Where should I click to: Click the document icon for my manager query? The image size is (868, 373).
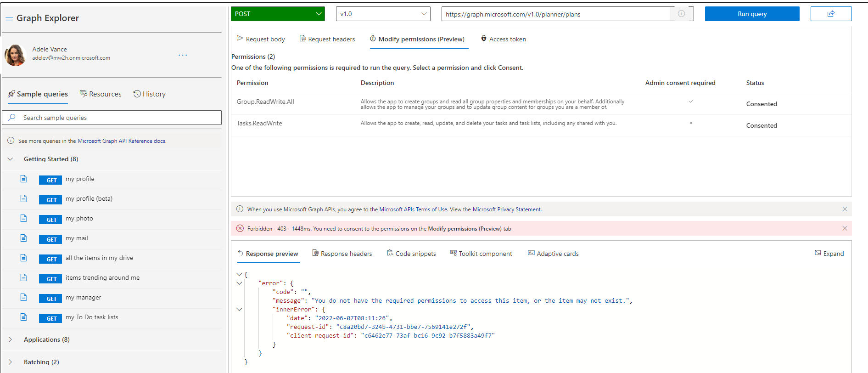pyautogui.click(x=23, y=297)
